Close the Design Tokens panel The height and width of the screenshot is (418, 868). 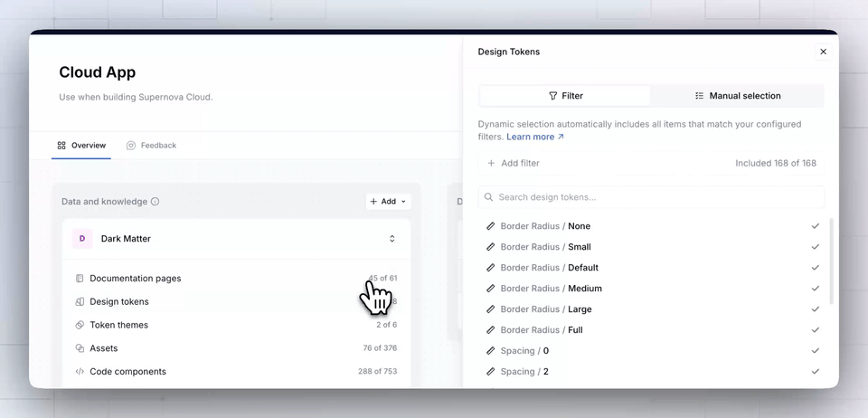823,52
